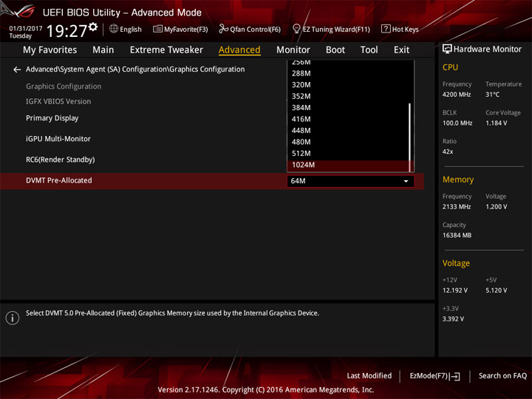
Task: Select 1024M from the dropdown list
Action: coord(348,166)
